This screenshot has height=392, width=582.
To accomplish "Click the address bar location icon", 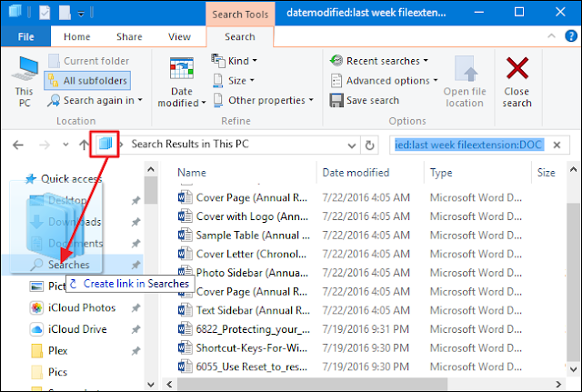I will (105, 144).
